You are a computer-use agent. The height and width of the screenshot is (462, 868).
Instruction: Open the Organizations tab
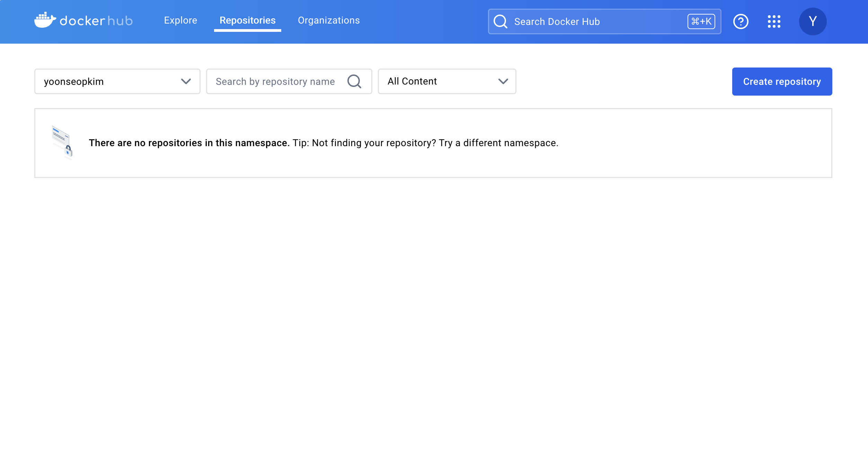(x=329, y=20)
